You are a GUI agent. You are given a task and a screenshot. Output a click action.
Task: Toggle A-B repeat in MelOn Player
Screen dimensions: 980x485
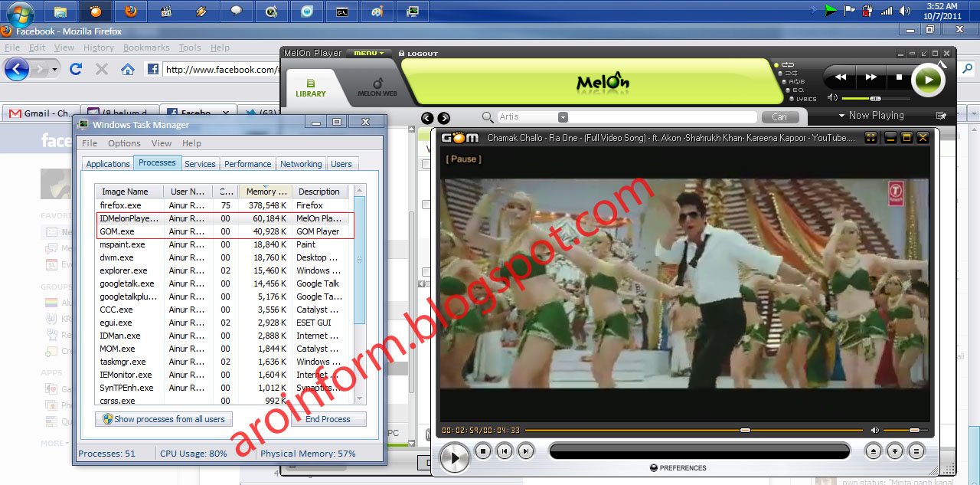792,81
